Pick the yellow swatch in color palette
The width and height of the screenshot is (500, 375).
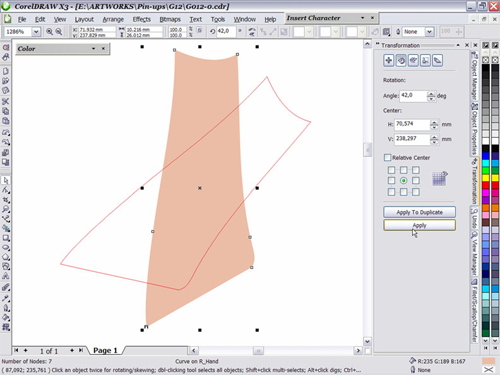(486, 178)
